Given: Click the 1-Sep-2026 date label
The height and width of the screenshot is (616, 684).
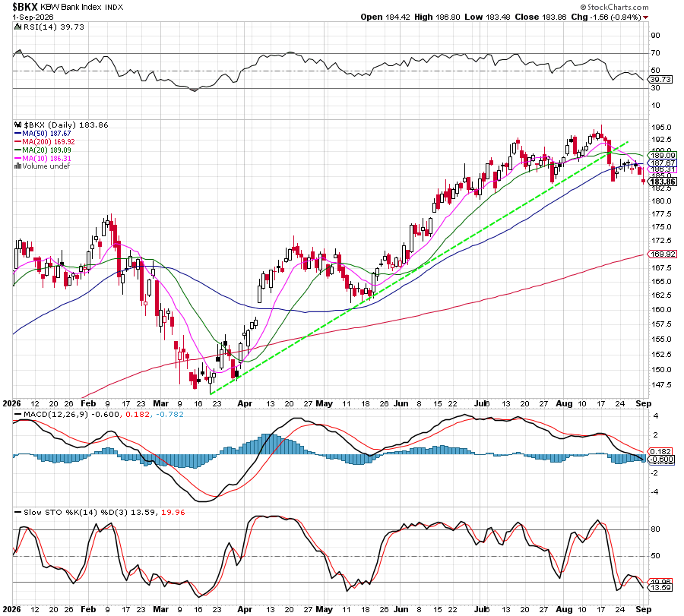Looking at the screenshot, I should pyautogui.click(x=33, y=17).
